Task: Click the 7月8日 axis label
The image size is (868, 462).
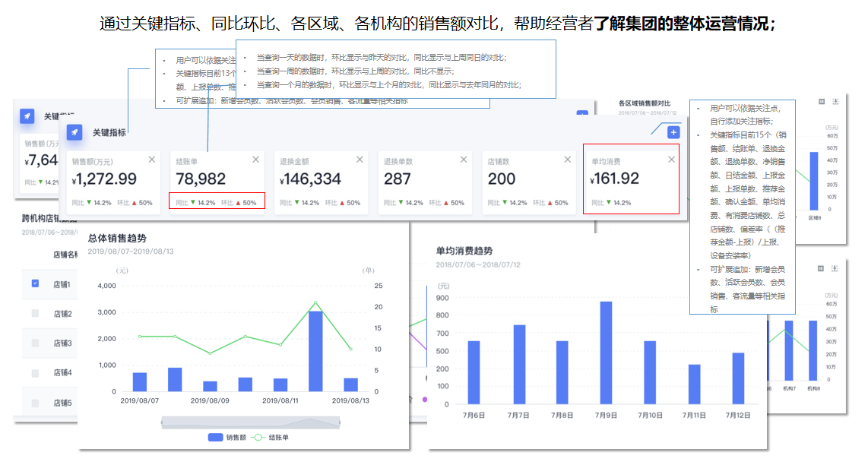Action: (x=562, y=416)
